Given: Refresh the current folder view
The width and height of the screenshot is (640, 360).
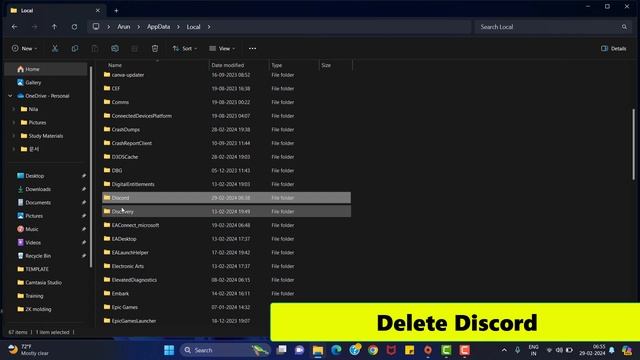Looking at the screenshot, I should [74, 27].
